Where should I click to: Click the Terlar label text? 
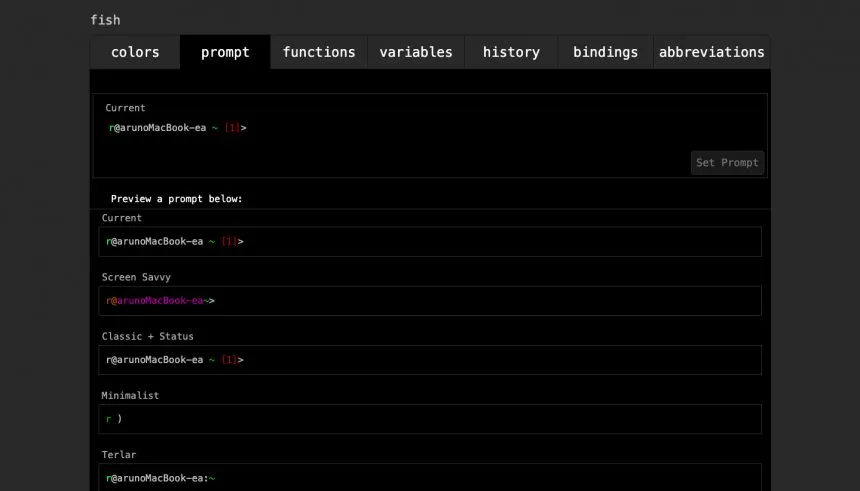click(118, 455)
